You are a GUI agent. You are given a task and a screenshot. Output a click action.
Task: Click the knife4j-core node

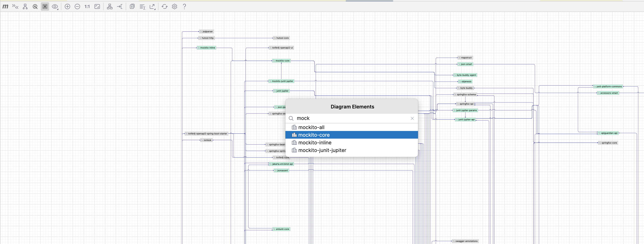pos(281,157)
